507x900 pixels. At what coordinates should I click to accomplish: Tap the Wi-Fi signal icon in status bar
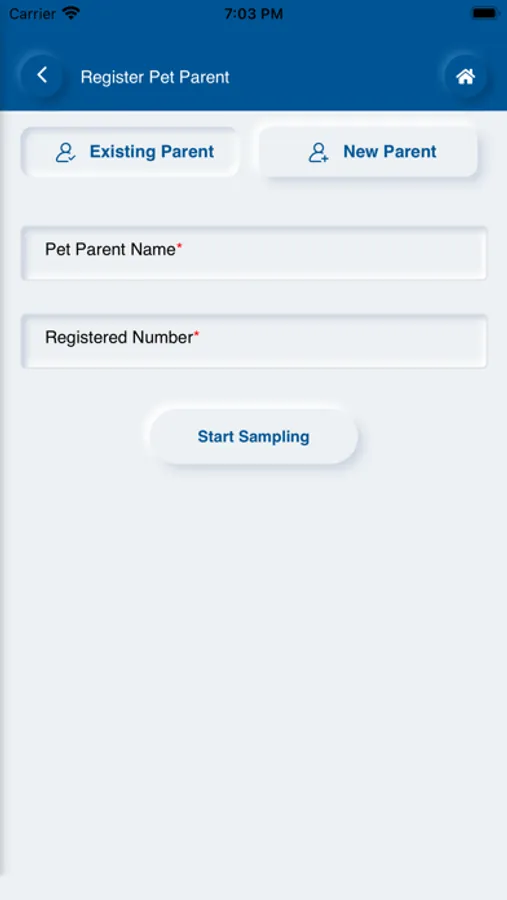71,13
